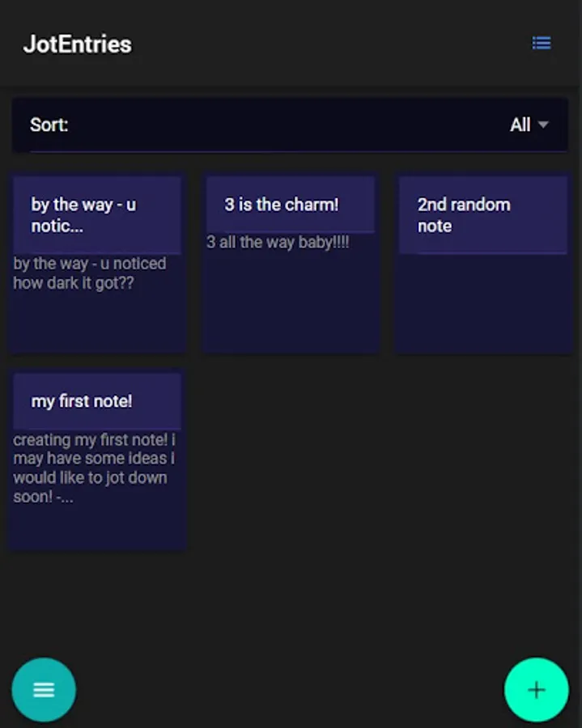
Task: Expand the Sort options bar
Action: pos(291,125)
